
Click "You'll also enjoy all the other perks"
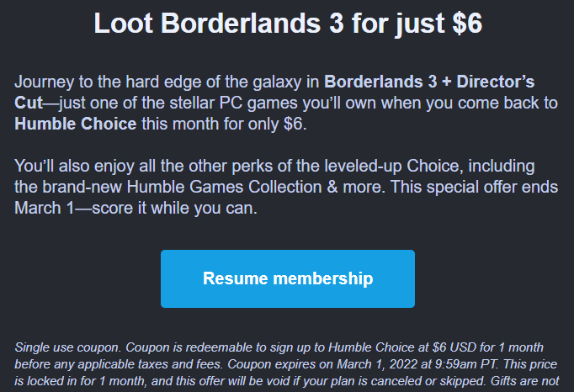tap(143, 166)
